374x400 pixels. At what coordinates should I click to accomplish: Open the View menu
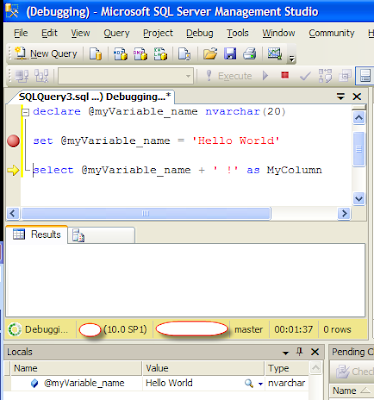80,33
